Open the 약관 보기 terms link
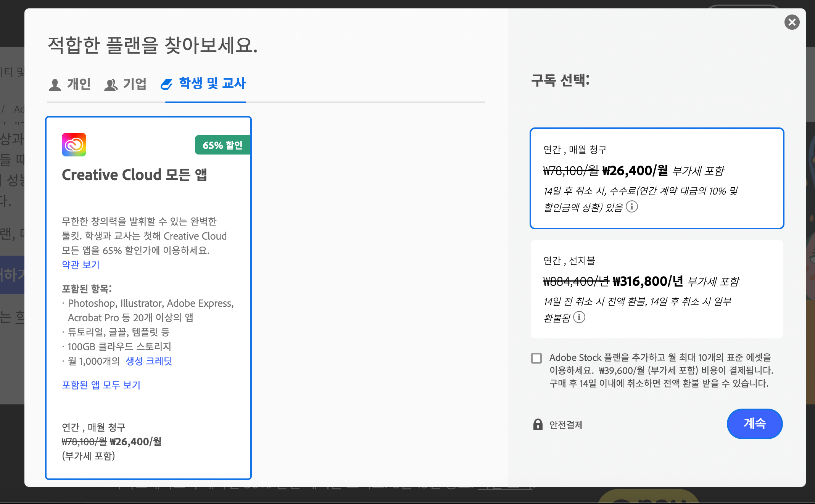This screenshot has width=815, height=504. pyautogui.click(x=81, y=265)
